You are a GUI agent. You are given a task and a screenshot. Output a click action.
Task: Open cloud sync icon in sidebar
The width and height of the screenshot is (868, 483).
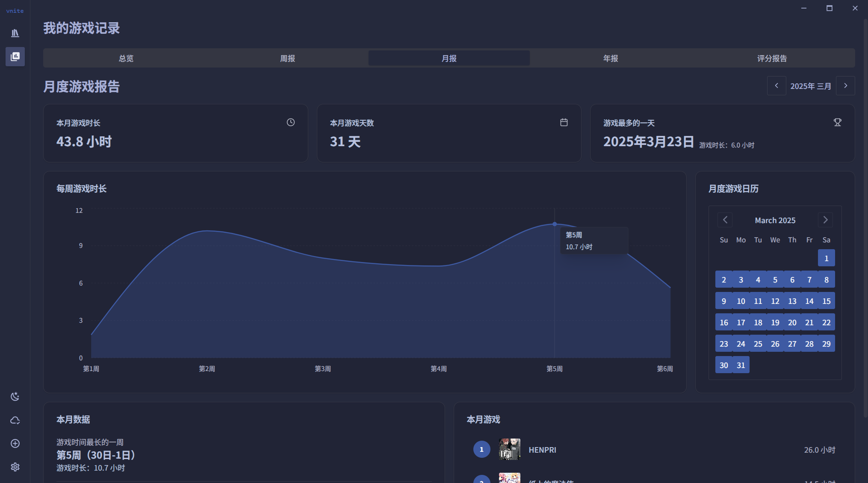(x=15, y=420)
